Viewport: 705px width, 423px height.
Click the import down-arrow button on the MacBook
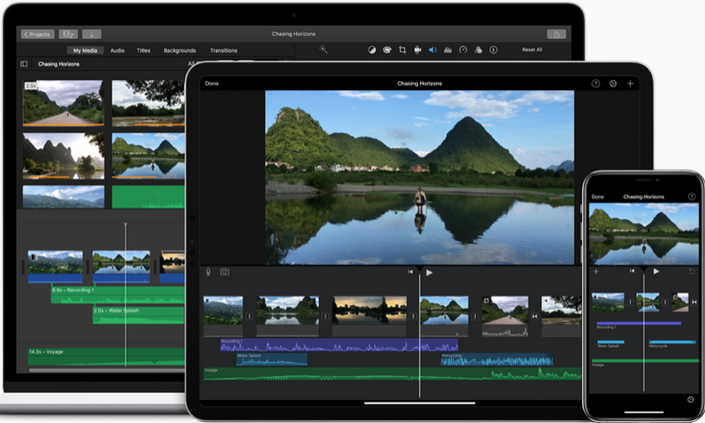click(x=92, y=34)
